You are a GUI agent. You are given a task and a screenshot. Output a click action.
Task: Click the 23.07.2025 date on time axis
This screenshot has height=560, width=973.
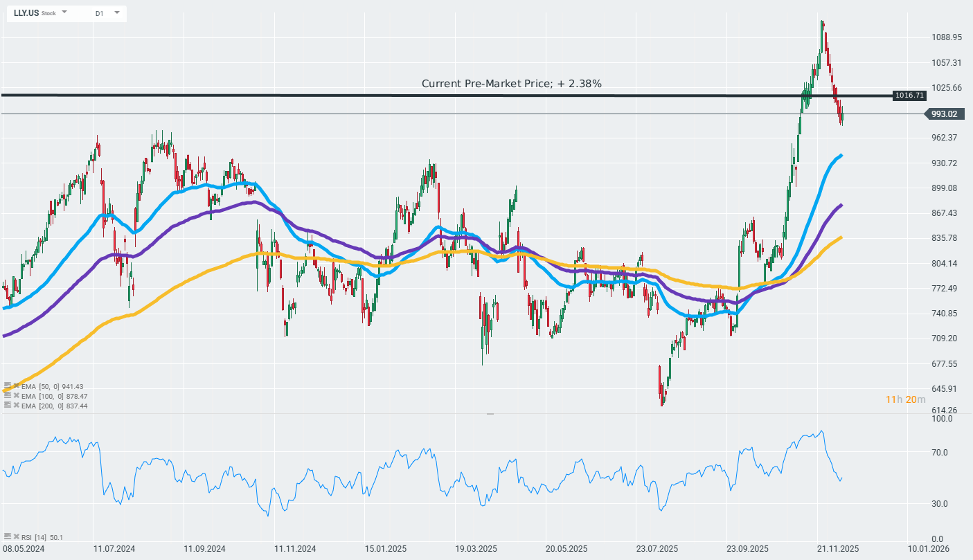tap(657, 549)
